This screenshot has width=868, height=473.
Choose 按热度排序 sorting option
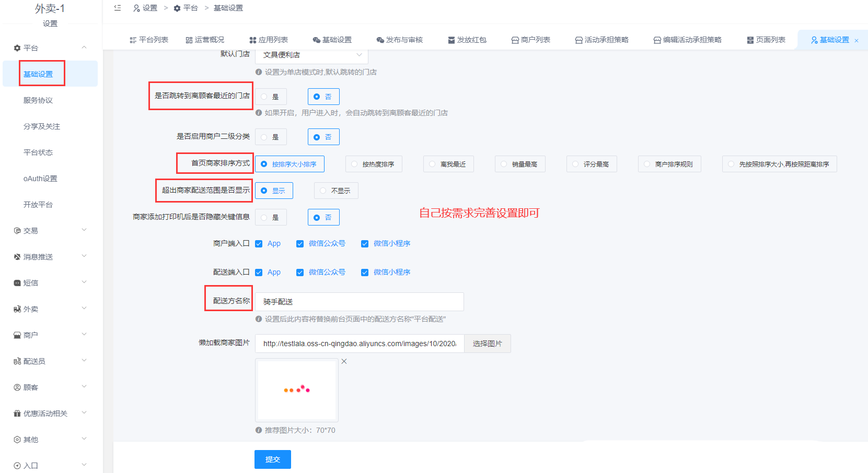click(374, 164)
